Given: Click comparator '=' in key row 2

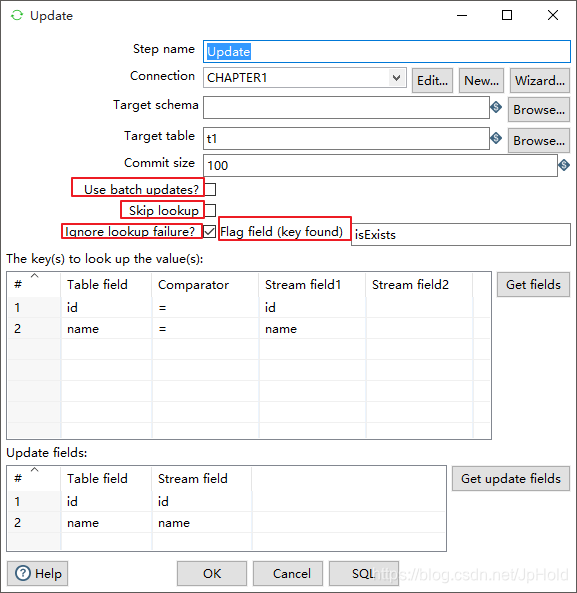Looking at the screenshot, I should tap(205, 329).
